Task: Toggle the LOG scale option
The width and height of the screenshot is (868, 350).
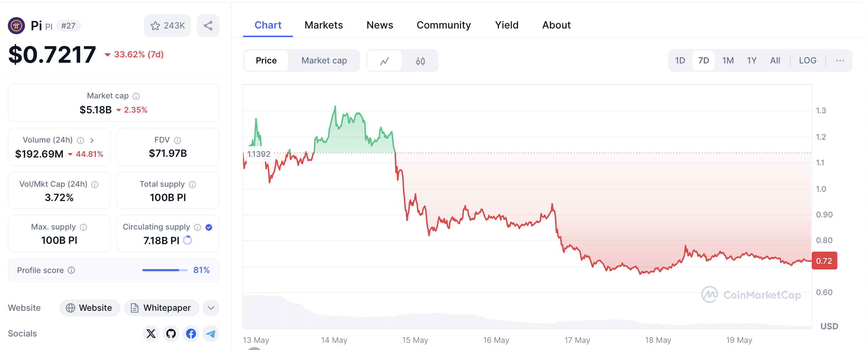Action: click(x=807, y=61)
